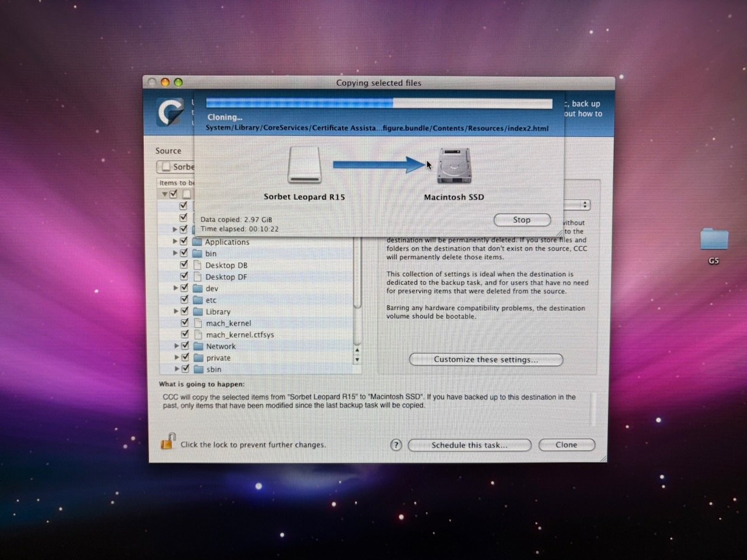Click the Applications folder icon in the list
Viewport: 747px width, 560px height.
pyautogui.click(x=197, y=242)
